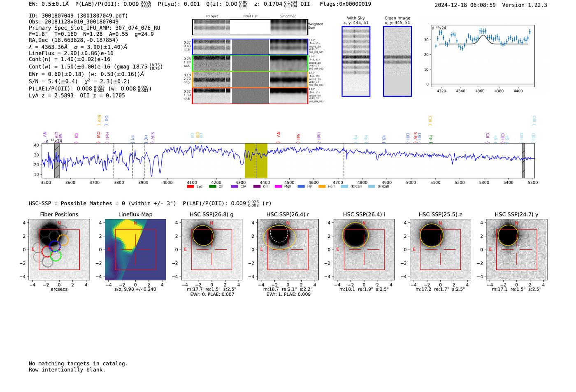The height and width of the screenshot is (392, 576).
Task: Open the HSC SSP(26.4) r cutout
Action: click(x=288, y=250)
